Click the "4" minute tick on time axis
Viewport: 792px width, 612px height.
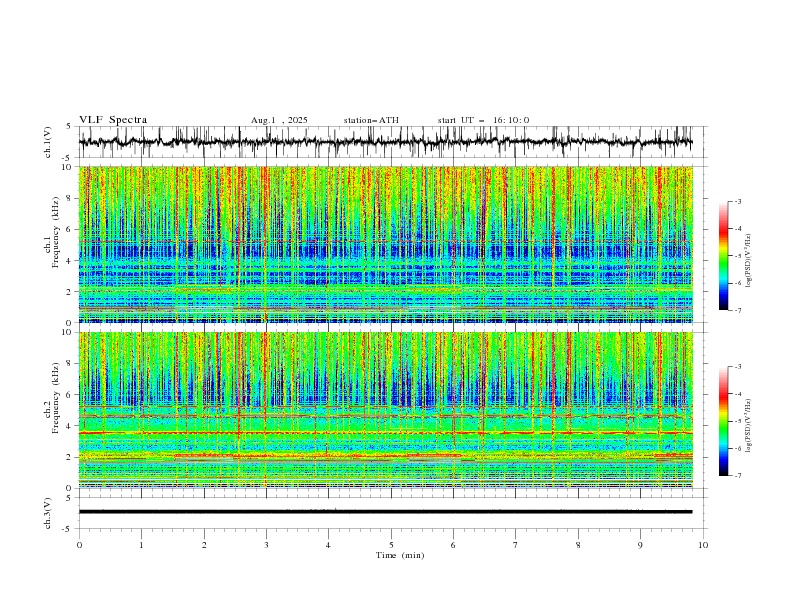pyautogui.click(x=328, y=545)
